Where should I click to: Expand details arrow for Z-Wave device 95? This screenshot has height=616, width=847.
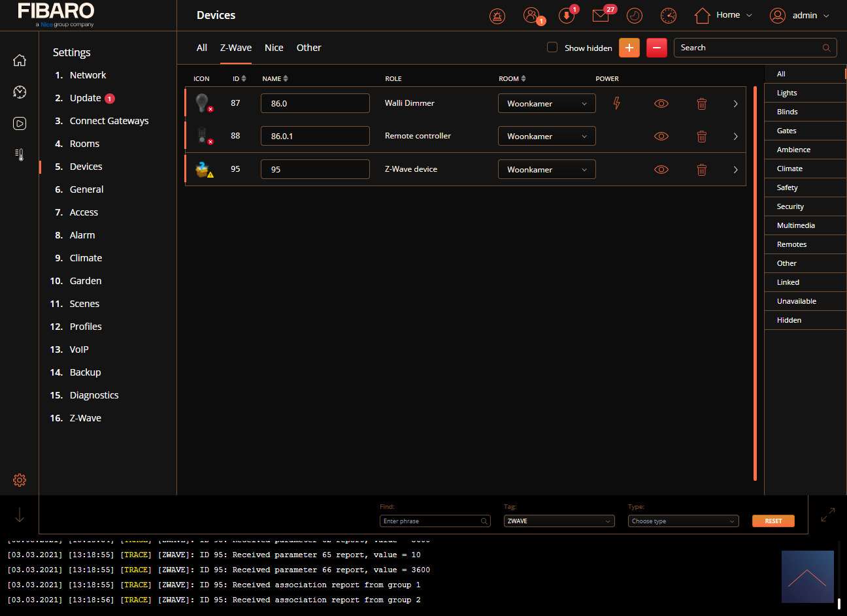coord(735,170)
